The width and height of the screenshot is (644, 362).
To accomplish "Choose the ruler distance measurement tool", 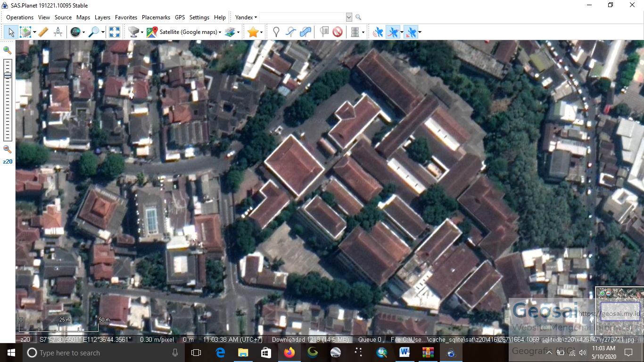I will click(43, 32).
